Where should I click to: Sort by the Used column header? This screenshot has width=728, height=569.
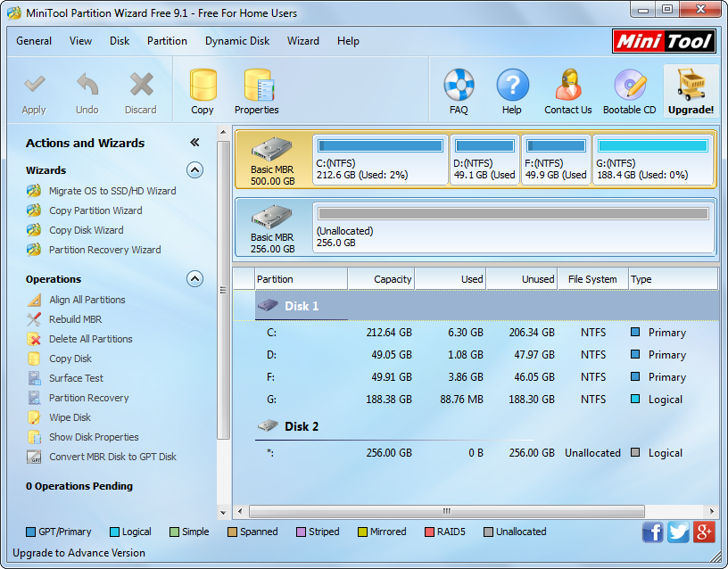[x=451, y=279]
